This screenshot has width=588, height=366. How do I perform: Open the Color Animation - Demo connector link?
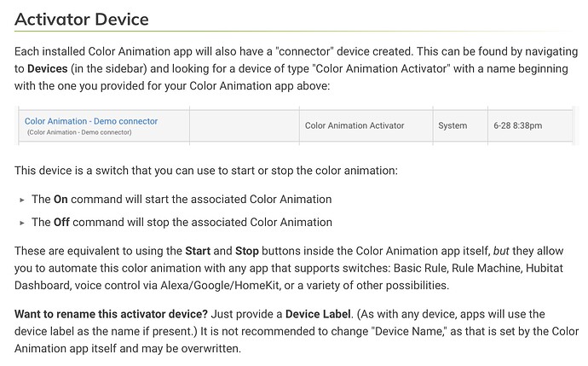(x=91, y=121)
